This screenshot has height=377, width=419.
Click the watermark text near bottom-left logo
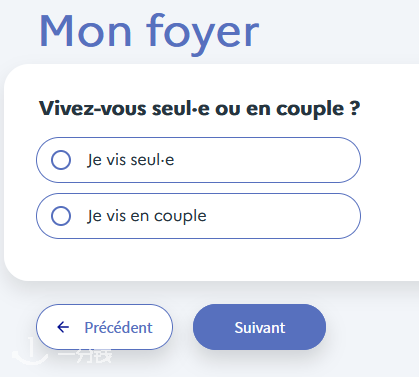pyautogui.click(x=85, y=356)
